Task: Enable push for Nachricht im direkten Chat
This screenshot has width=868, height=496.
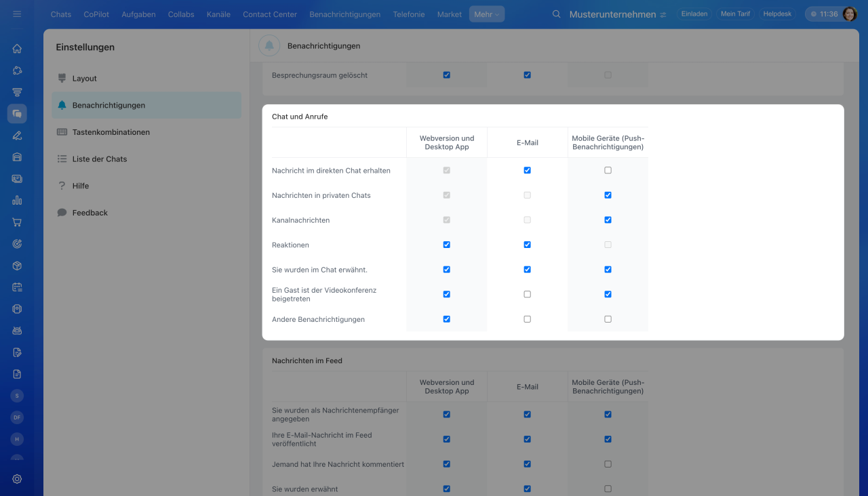Action: pyautogui.click(x=608, y=171)
